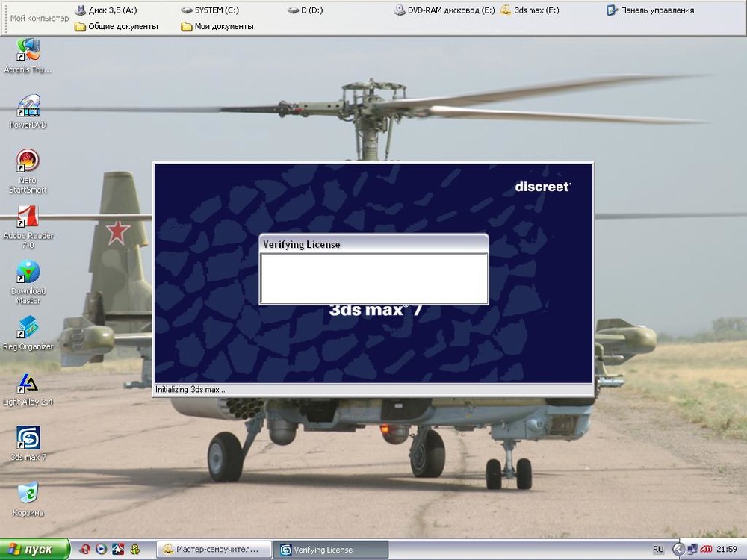Activate the Verifying License taskbar button
The width and height of the screenshot is (747, 560).
pos(331,550)
